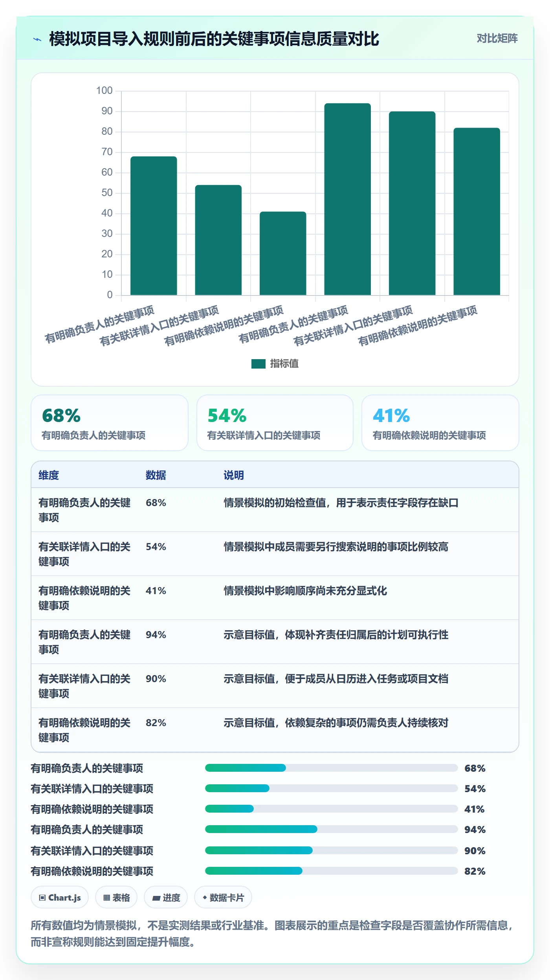Click the y-axis tick label 0
Viewport: 550px width, 980px height.
(110, 295)
